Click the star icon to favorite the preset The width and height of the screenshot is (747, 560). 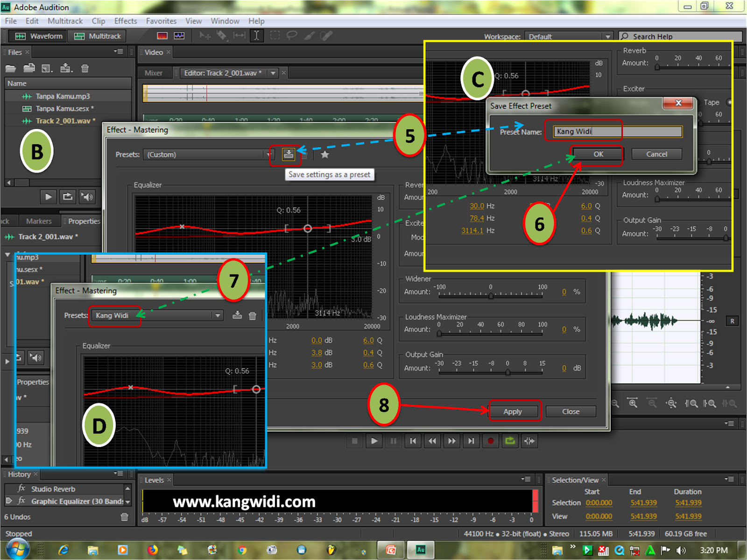[324, 154]
